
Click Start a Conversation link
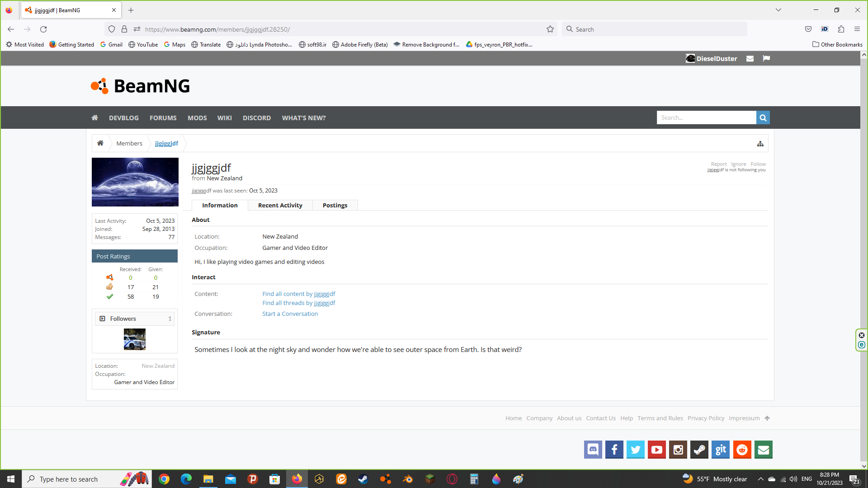(290, 314)
